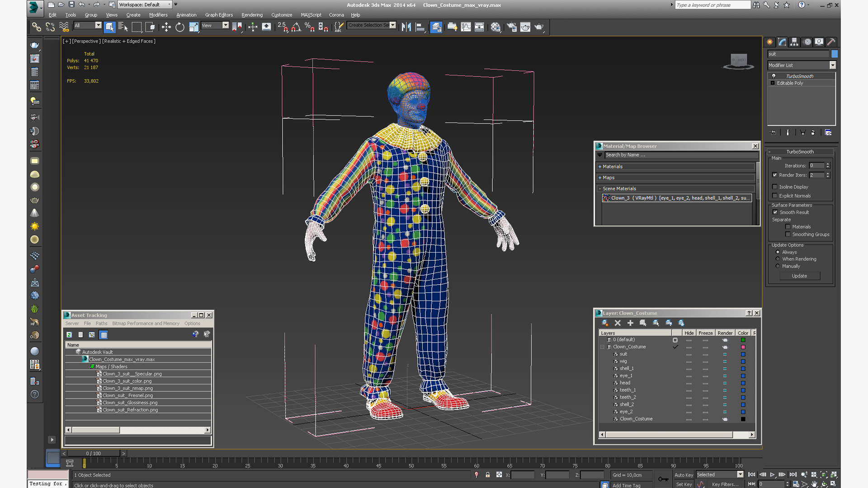The height and width of the screenshot is (488, 868).
Task: Click Play Animation button
Action: click(x=772, y=475)
